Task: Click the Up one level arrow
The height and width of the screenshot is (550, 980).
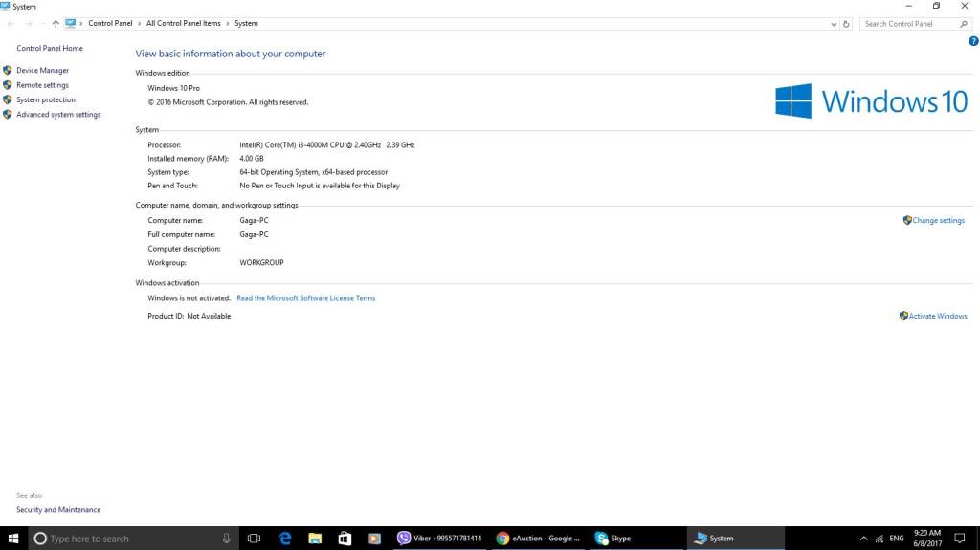Action: click(x=56, y=24)
